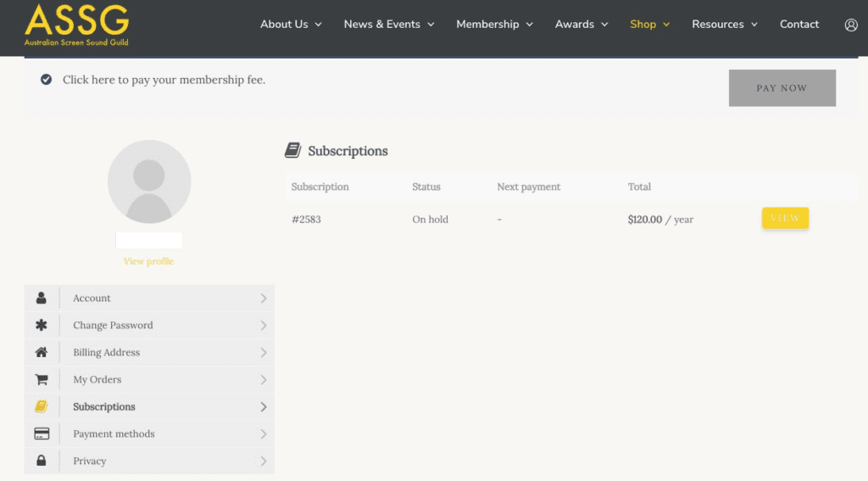This screenshot has height=481, width=868.
Task: Select Change Password in the sidebar
Action: [x=149, y=325]
